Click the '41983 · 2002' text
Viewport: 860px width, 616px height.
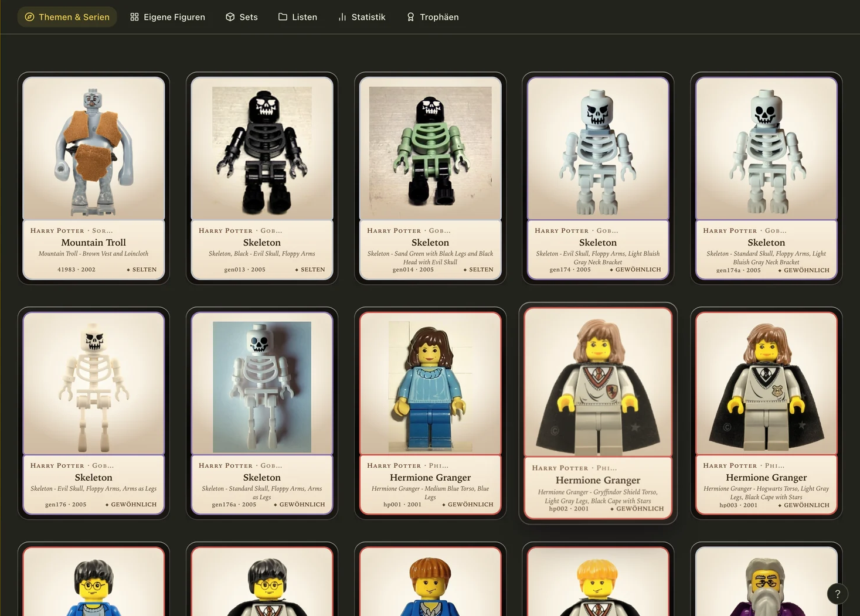click(x=76, y=270)
